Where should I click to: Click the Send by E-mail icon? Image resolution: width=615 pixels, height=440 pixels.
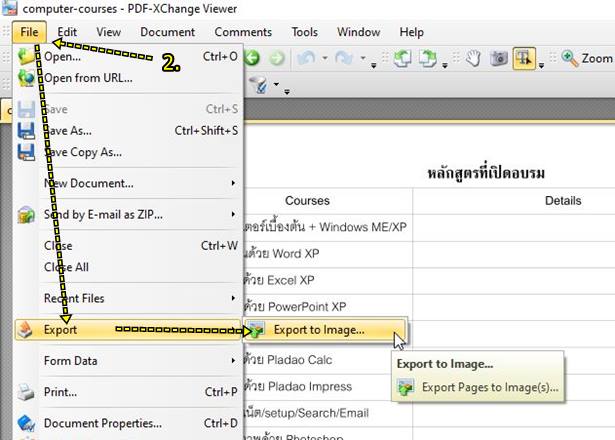point(26,215)
